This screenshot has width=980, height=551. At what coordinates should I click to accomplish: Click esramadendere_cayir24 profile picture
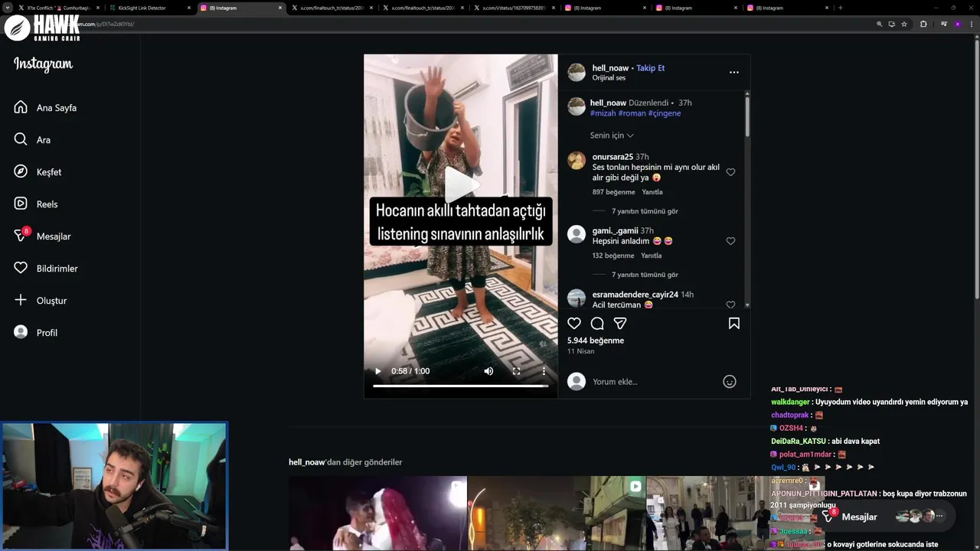click(577, 298)
